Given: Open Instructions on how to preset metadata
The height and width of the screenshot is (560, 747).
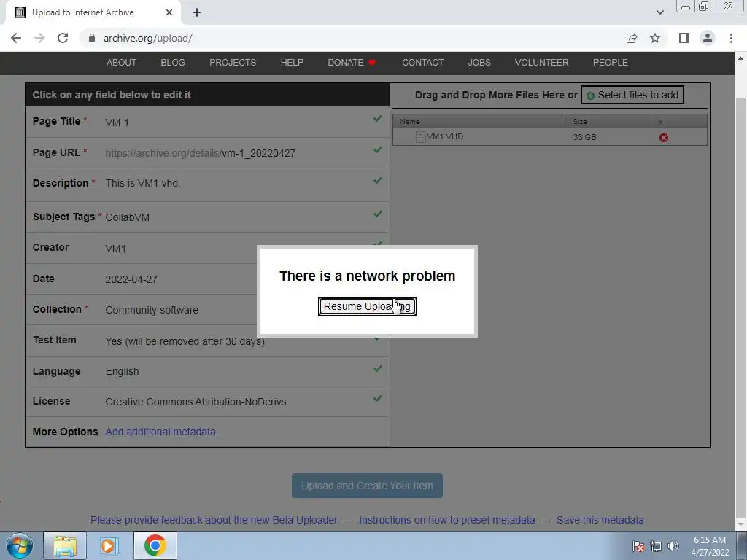Looking at the screenshot, I should coord(447,520).
